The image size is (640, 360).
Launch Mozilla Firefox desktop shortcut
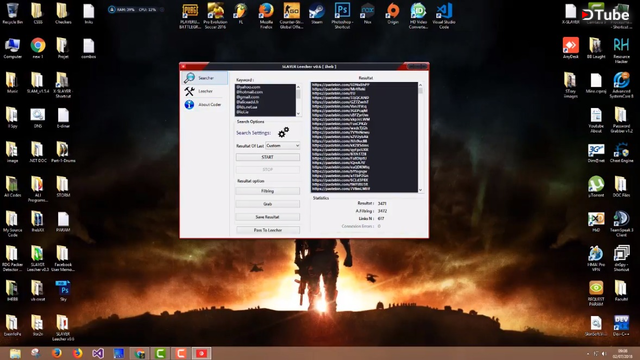point(266,16)
